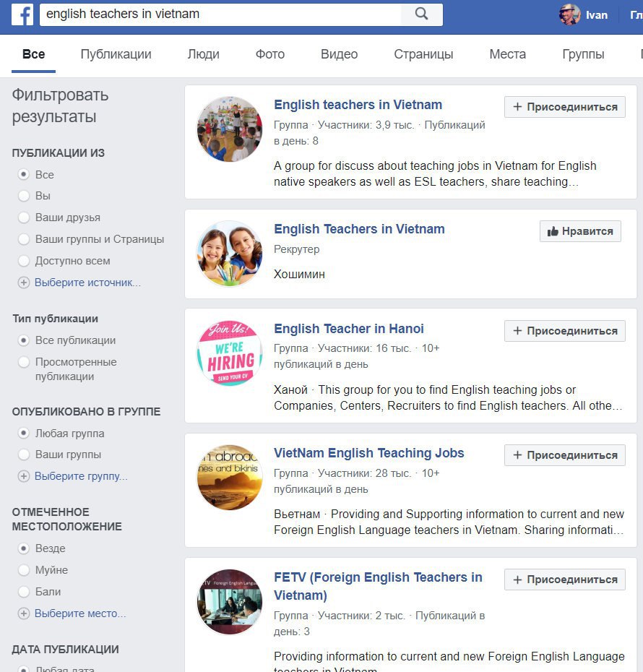Click the search magnifier icon
This screenshot has width=643, height=672.
(x=421, y=14)
